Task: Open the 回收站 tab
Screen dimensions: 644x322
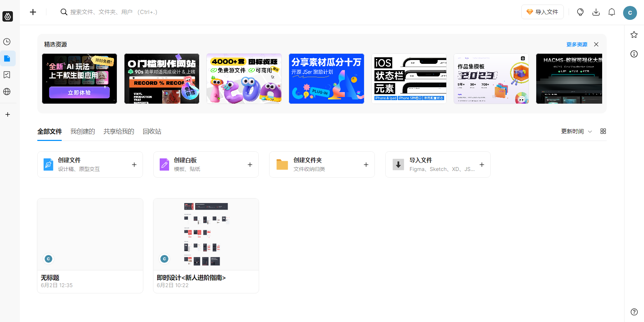Action: [152, 131]
